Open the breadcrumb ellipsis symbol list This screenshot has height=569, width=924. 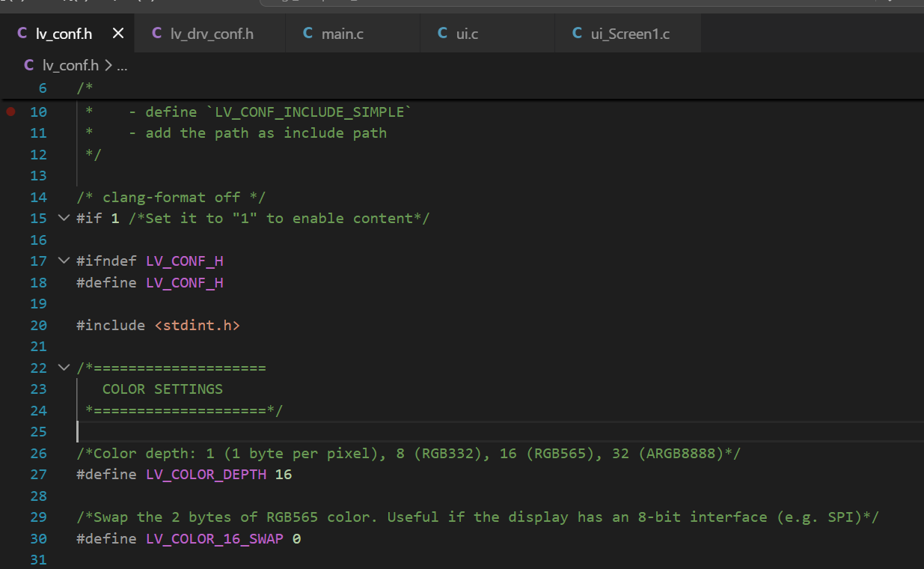pyautogui.click(x=122, y=66)
